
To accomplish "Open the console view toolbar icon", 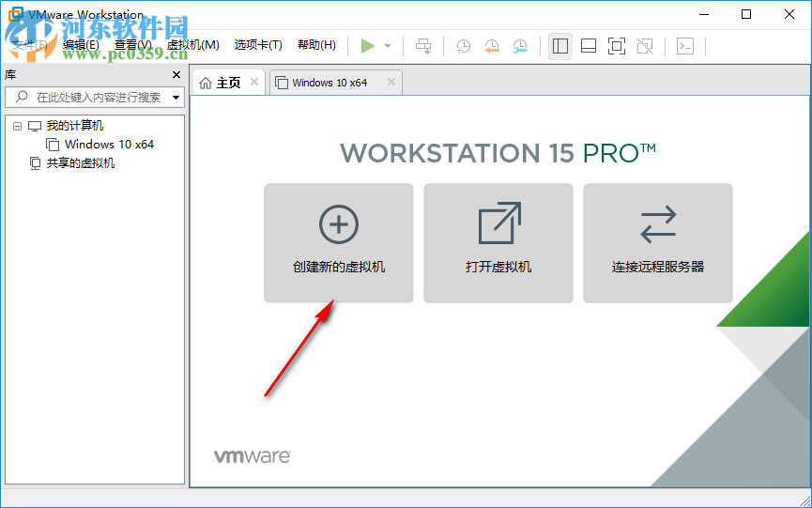I will pos(685,46).
